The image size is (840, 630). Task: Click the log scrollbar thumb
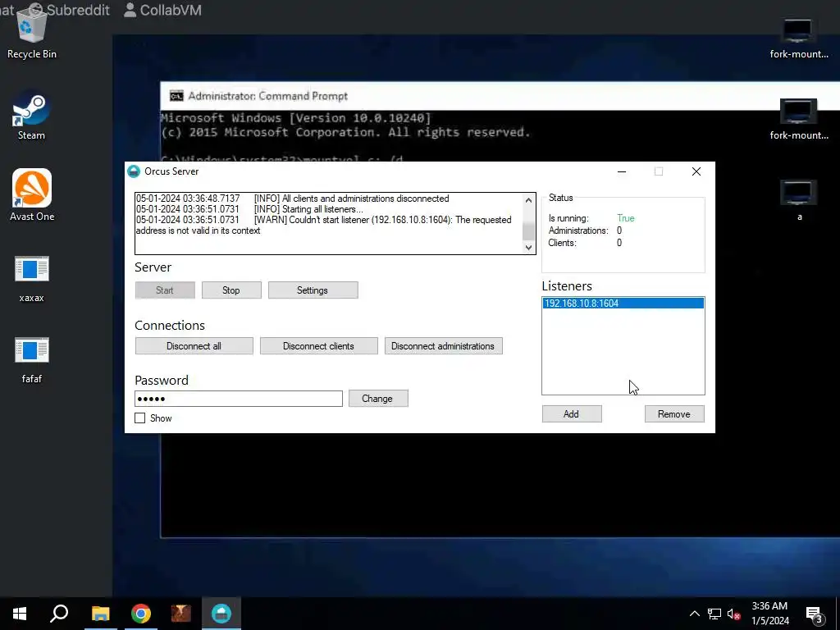(529, 232)
